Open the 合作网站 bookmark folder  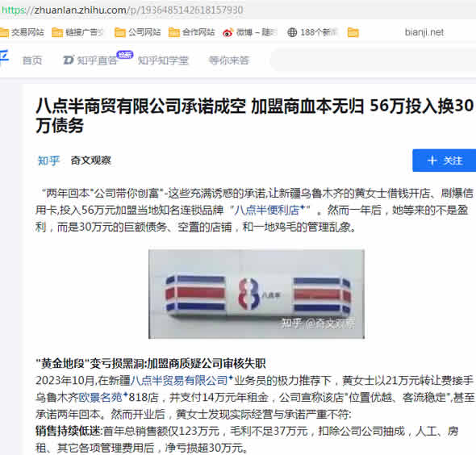coord(191,32)
